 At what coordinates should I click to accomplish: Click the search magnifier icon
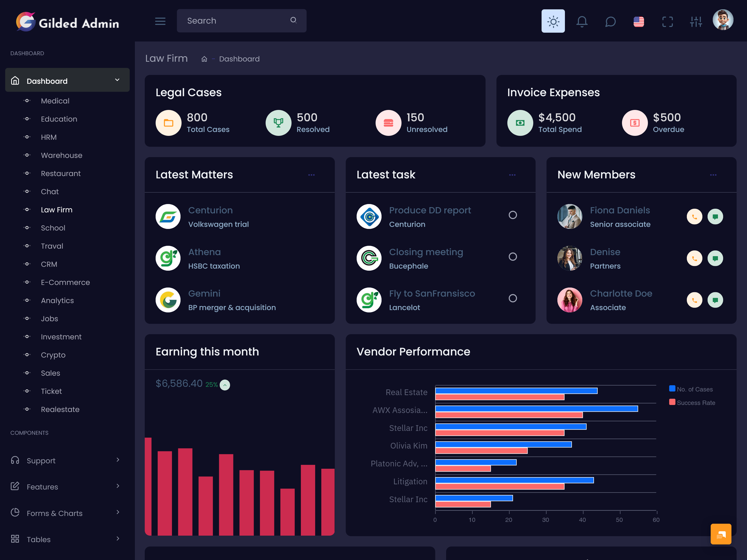pos(293,20)
